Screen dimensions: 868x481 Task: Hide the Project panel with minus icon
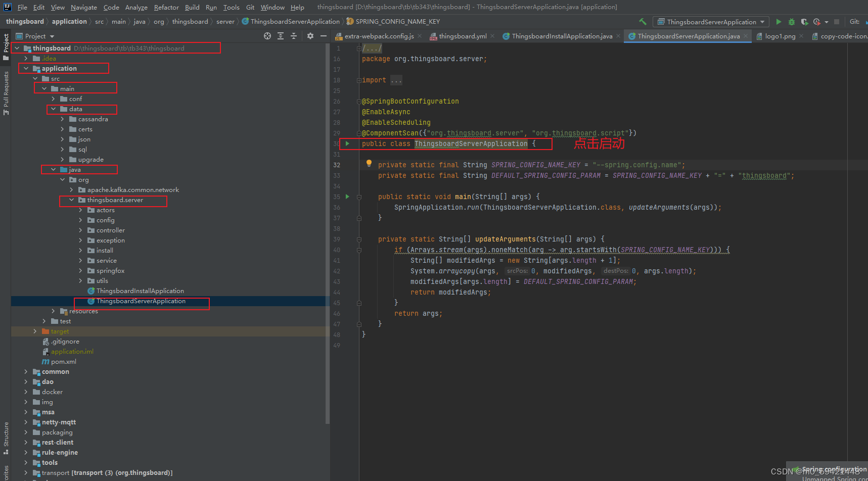(324, 36)
